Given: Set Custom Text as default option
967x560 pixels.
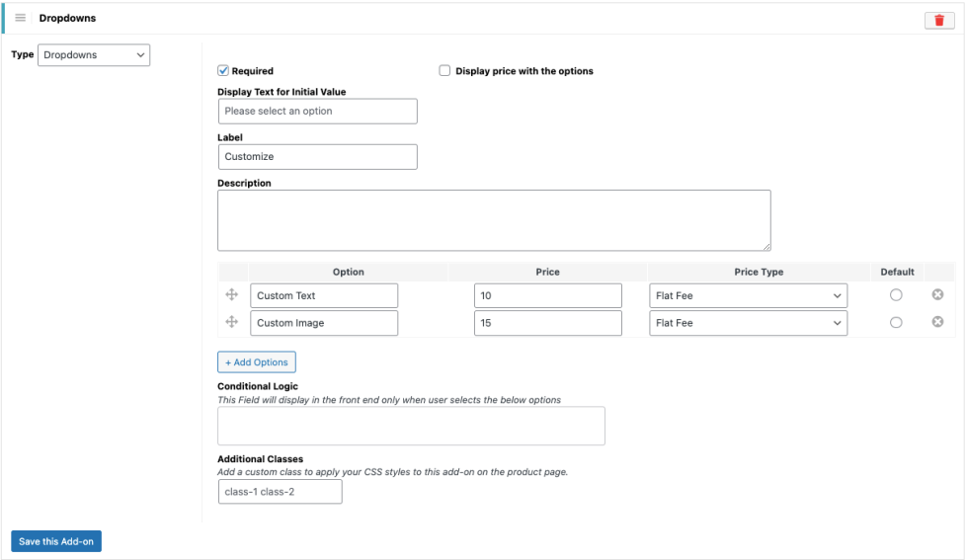Looking at the screenshot, I should (x=896, y=295).
